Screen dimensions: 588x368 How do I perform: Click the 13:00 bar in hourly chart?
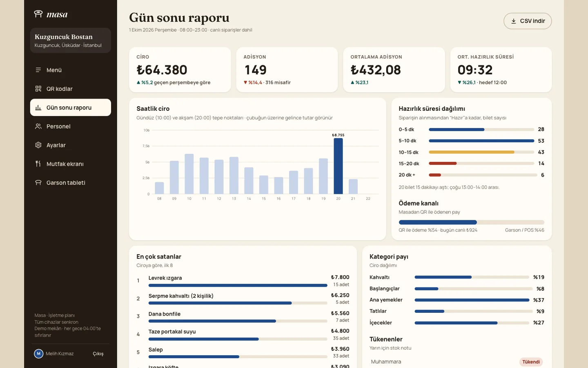234,175
